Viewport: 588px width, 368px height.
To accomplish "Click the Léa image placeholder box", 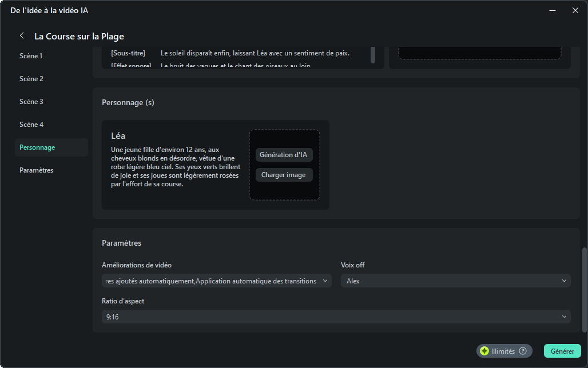I will pos(284,165).
